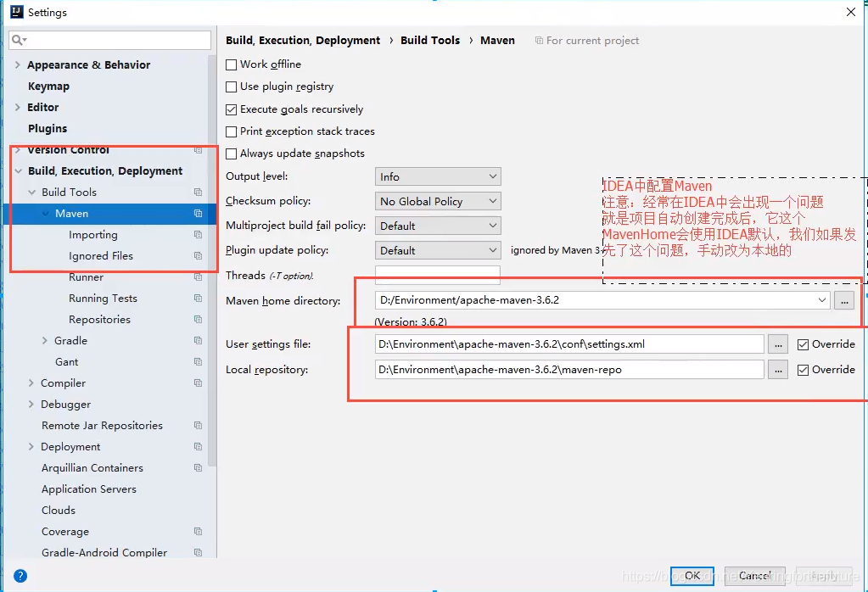
Task: Expand the Compiler node
Action: [x=31, y=383]
